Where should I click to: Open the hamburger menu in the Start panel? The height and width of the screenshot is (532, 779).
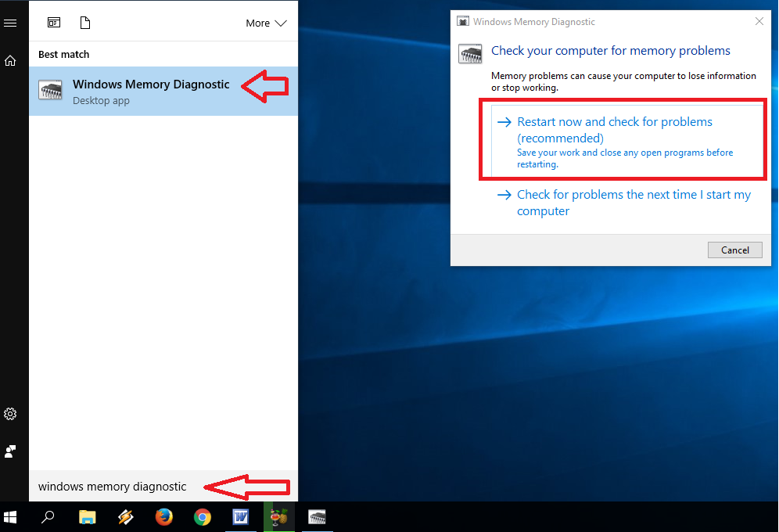pyautogui.click(x=10, y=23)
